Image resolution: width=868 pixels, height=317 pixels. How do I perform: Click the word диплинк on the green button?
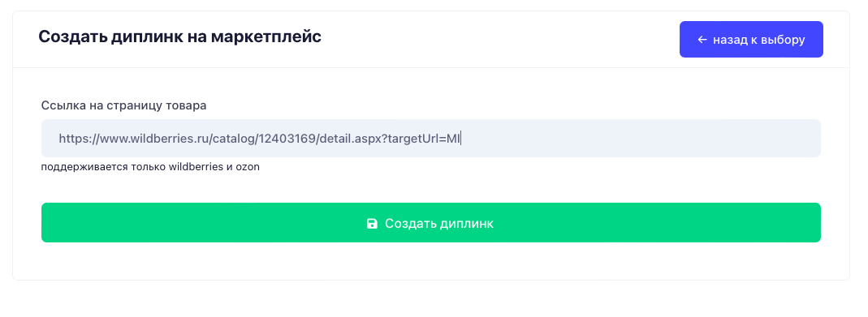[x=467, y=224]
